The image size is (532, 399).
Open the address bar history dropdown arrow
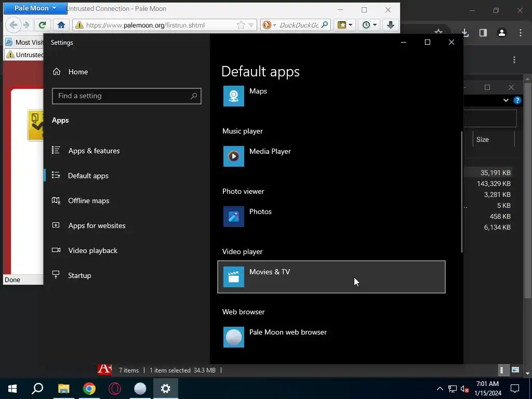pyautogui.click(x=251, y=25)
